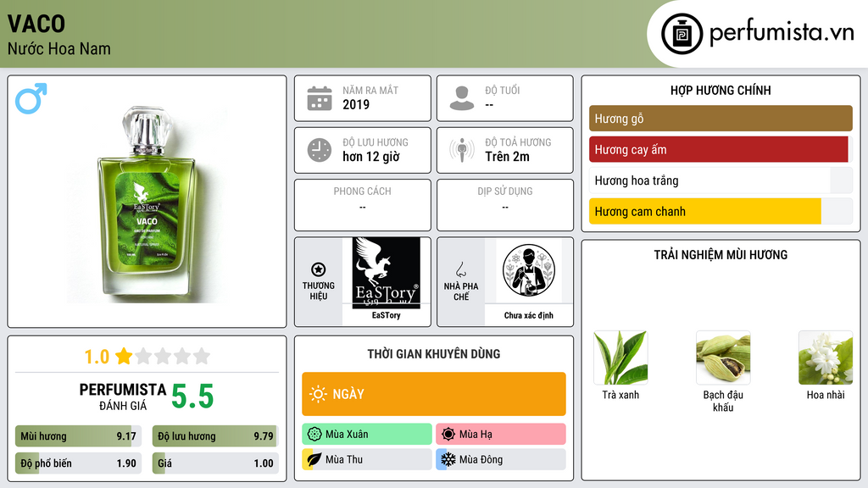Click the Mùi hương 9.17 score bar
This screenshot has width=868, height=488.
pos(78,436)
